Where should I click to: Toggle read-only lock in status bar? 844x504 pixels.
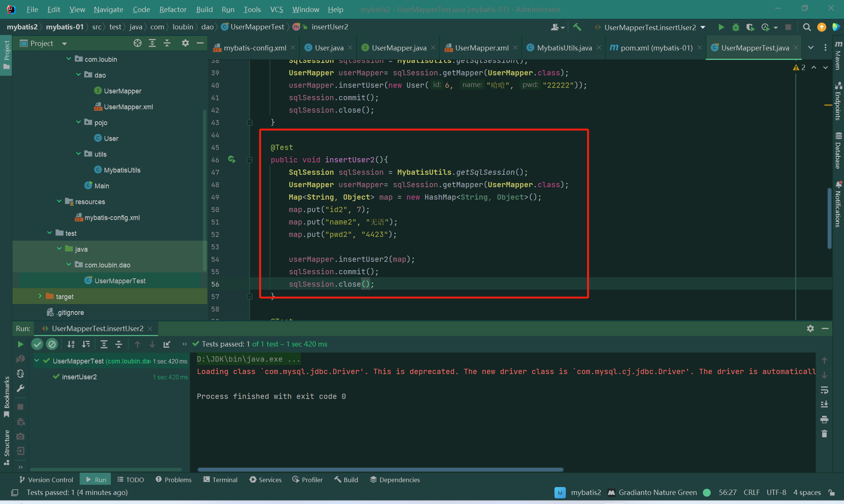[x=831, y=492]
